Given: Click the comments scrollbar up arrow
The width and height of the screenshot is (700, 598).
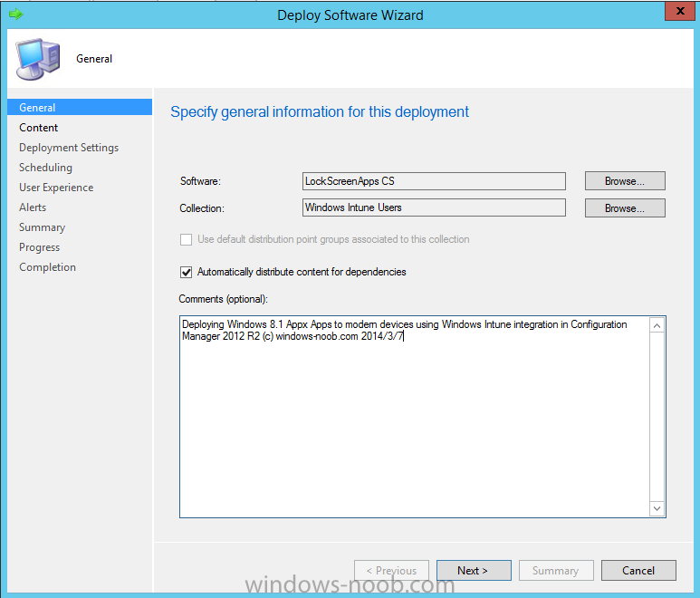Looking at the screenshot, I should pos(657,325).
